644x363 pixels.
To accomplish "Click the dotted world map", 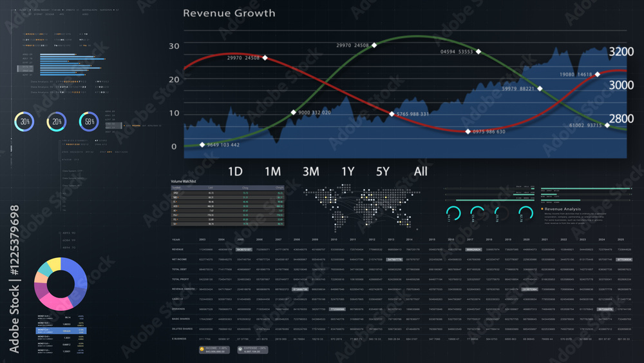I will point(361,208).
